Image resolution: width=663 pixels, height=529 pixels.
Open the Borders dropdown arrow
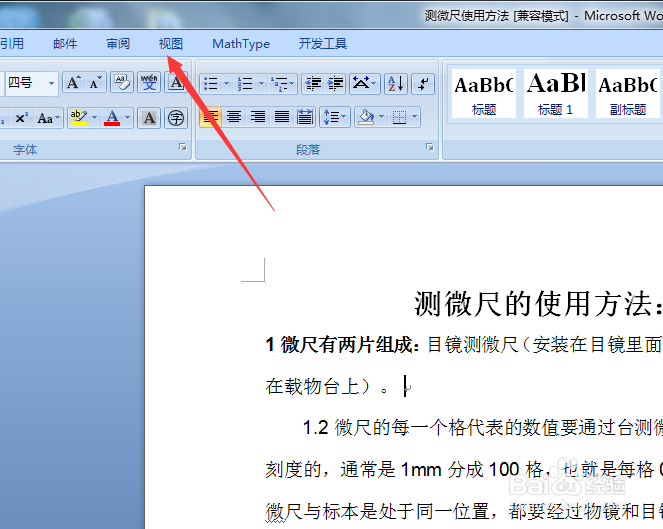pyautogui.click(x=415, y=117)
